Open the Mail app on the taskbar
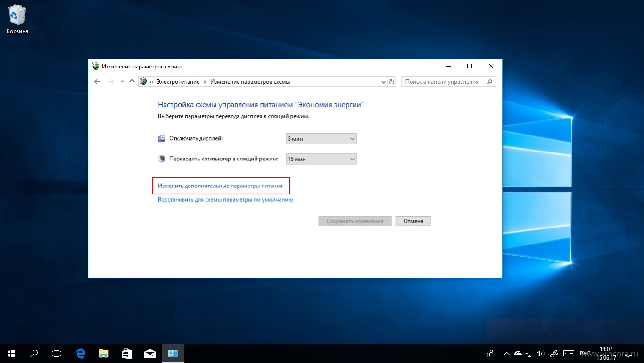644x363 pixels. (x=150, y=353)
